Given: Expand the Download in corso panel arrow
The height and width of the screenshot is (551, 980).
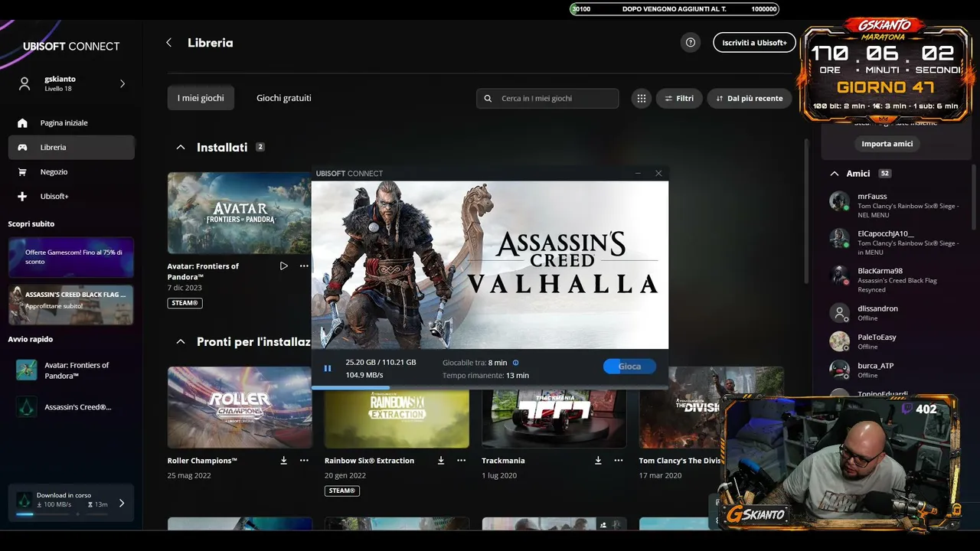Looking at the screenshot, I should [x=122, y=503].
